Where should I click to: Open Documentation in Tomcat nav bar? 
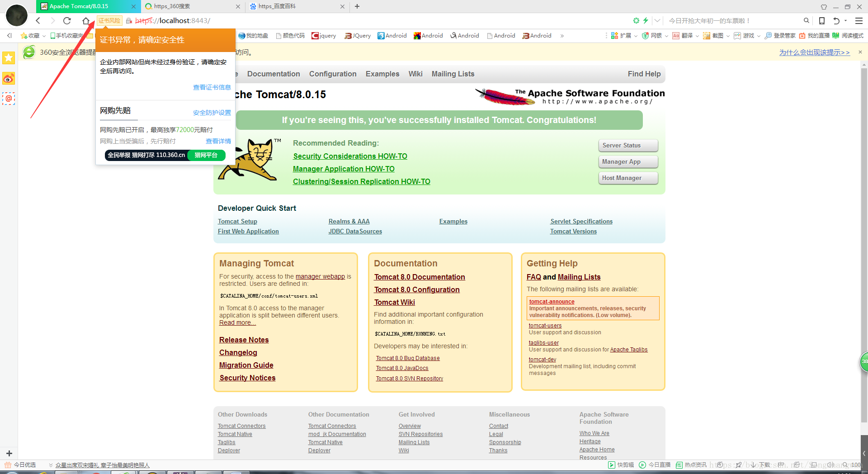pyautogui.click(x=274, y=74)
